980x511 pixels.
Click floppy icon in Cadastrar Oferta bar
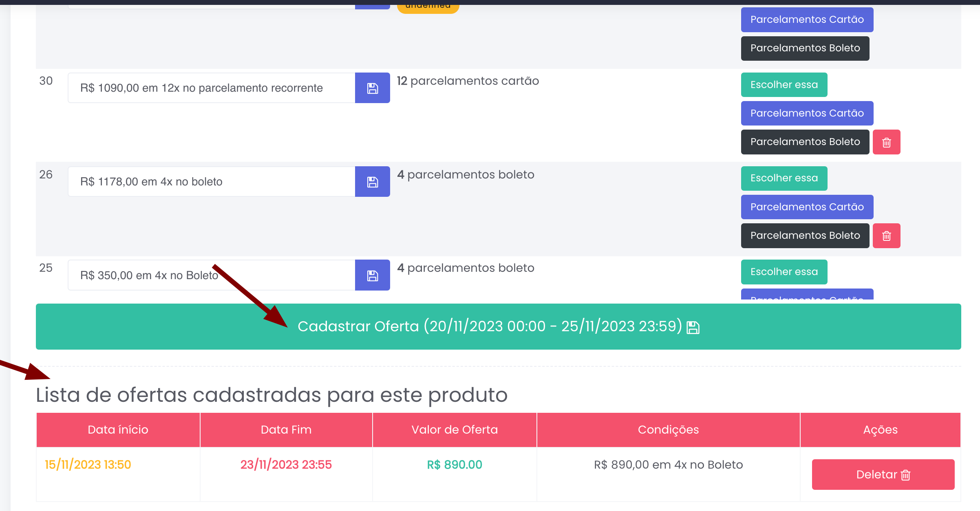[x=693, y=327]
